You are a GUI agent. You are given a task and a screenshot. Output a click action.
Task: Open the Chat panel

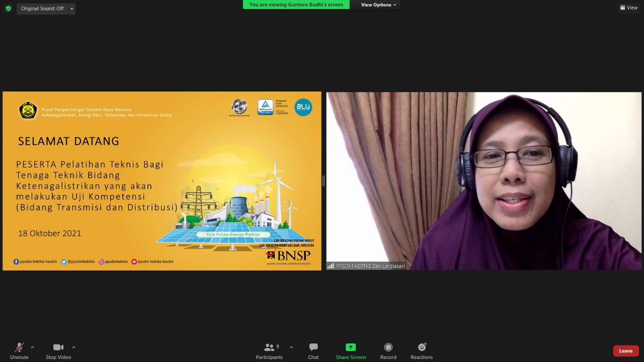click(x=313, y=350)
